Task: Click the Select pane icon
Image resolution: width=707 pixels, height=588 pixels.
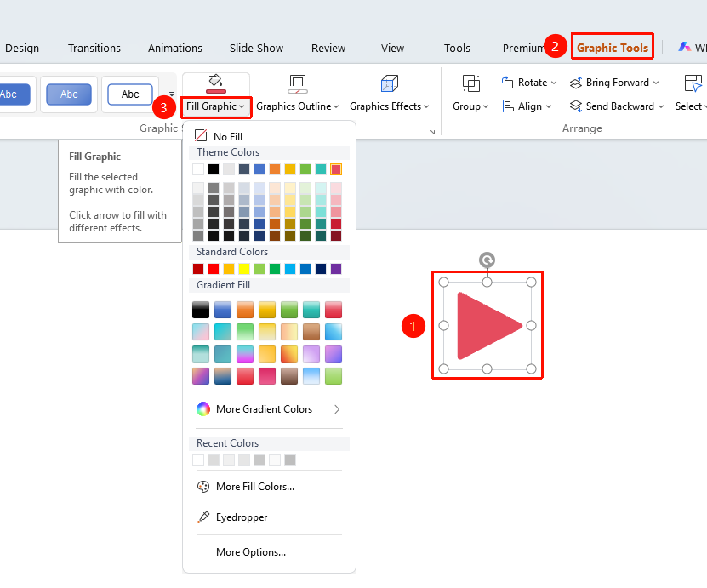Action: click(x=693, y=83)
